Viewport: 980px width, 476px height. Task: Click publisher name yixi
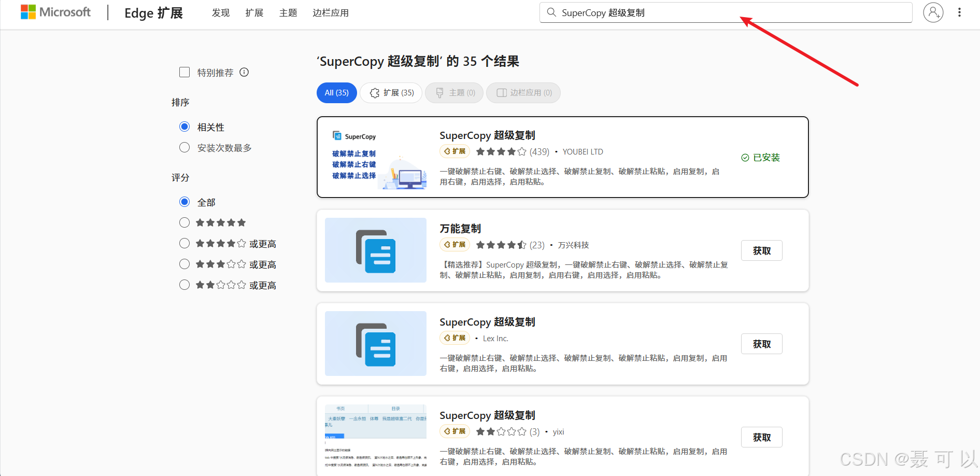click(558, 431)
